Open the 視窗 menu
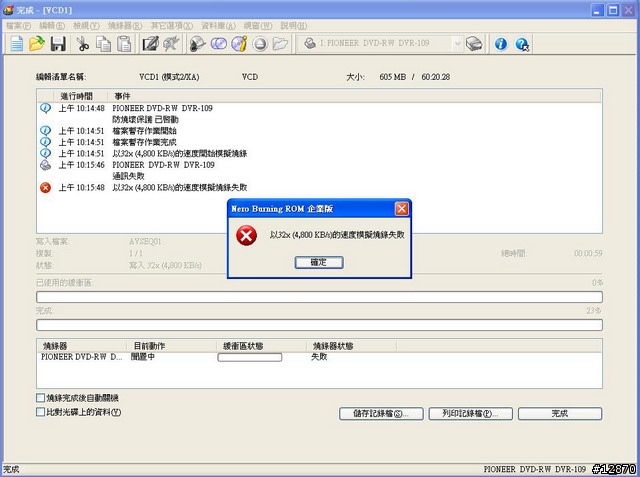 click(258, 26)
